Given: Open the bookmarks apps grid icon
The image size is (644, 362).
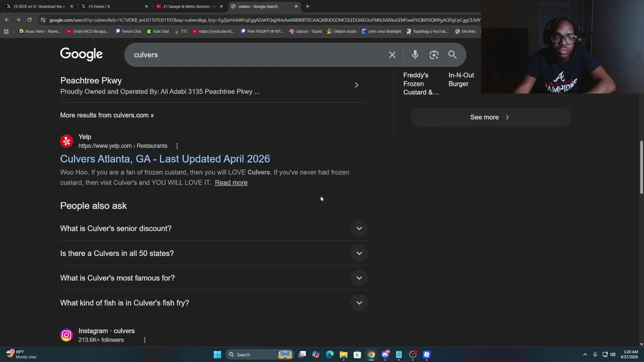Looking at the screenshot, I should coord(6,31).
